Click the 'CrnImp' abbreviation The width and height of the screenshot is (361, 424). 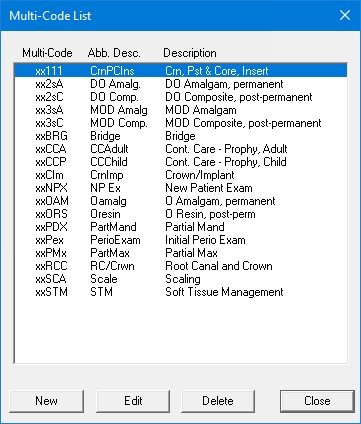pos(107,175)
